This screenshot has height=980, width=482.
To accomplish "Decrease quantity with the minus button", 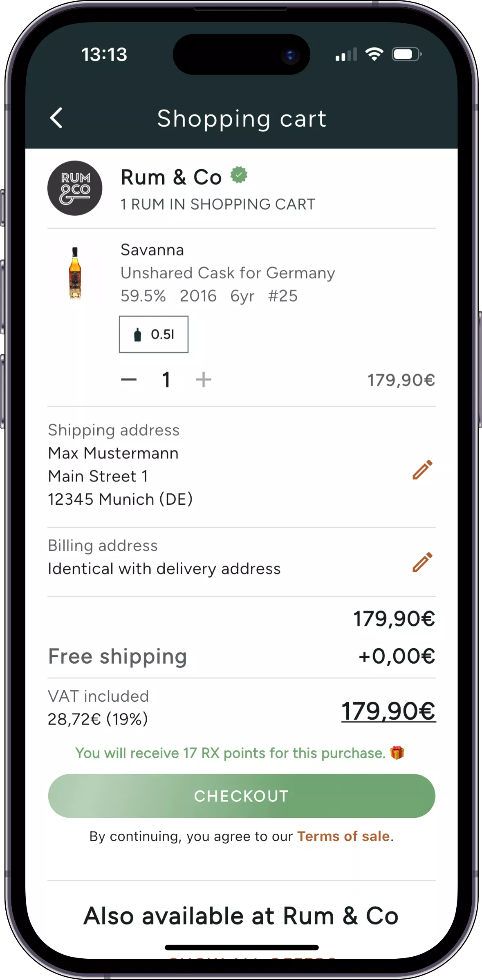I will click(129, 380).
